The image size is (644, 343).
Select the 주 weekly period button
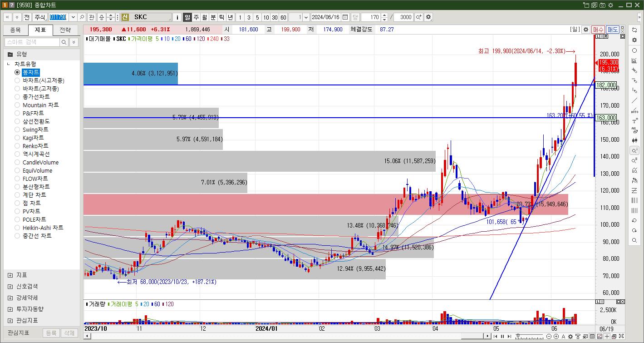[x=196, y=17]
